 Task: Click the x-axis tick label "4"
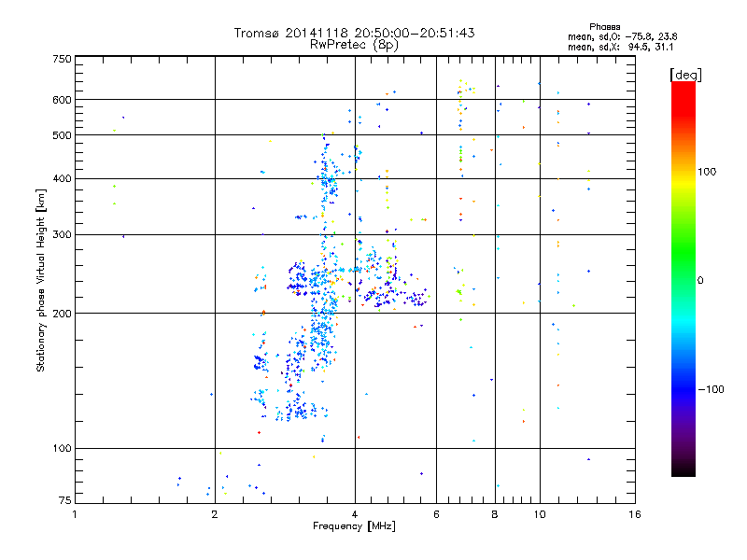click(x=355, y=514)
